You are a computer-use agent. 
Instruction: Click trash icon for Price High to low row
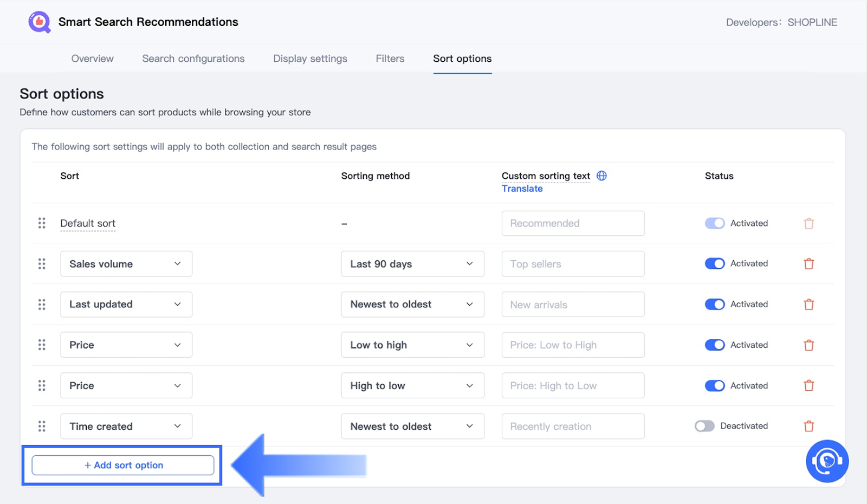coord(808,386)
